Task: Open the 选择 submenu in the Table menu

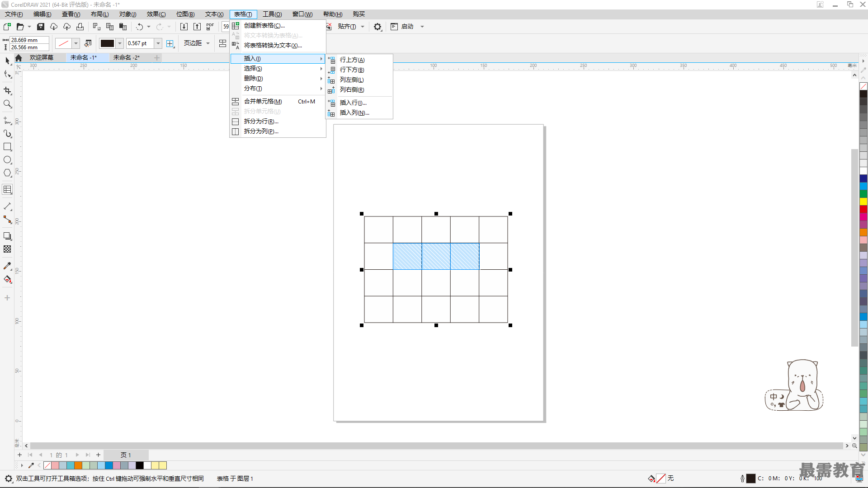Action: 278,69
